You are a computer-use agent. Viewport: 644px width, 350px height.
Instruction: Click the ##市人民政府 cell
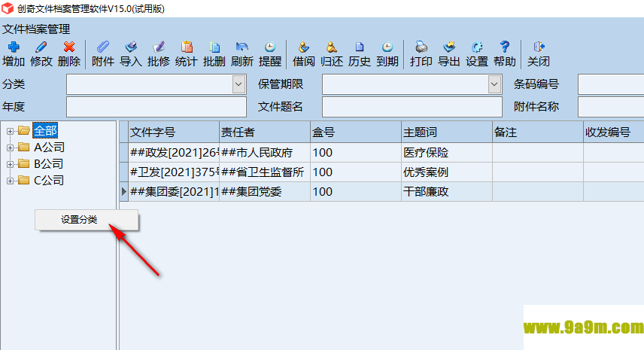click(265, 152)
